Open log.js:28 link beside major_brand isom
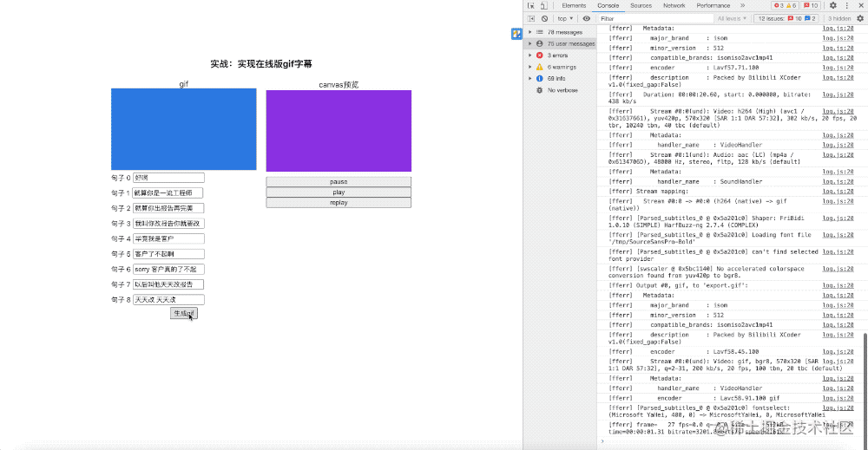The image size is (868, 450). (838, 38)
